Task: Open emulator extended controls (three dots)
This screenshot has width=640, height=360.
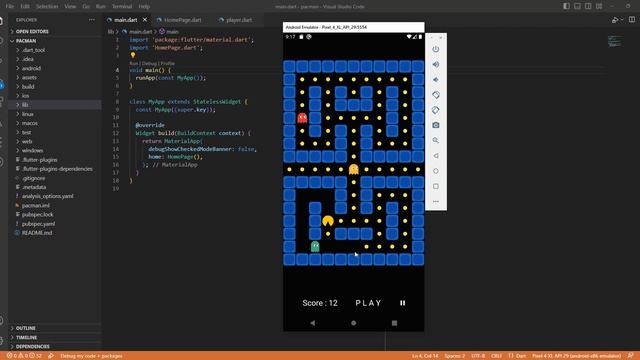Action: coord(436,201)
